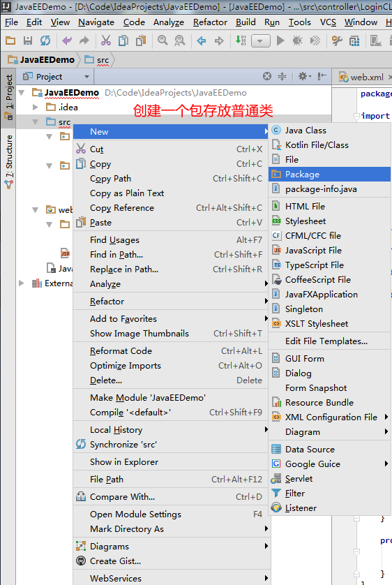Open the File menu

coord(12,22)
